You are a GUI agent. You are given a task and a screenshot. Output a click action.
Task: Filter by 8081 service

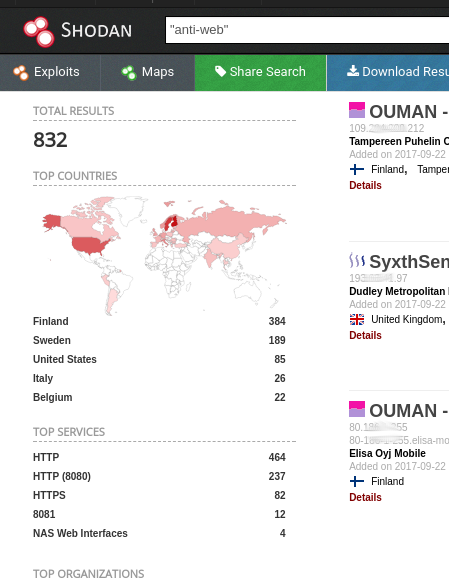pyautogui.click(x=44, y=514)
